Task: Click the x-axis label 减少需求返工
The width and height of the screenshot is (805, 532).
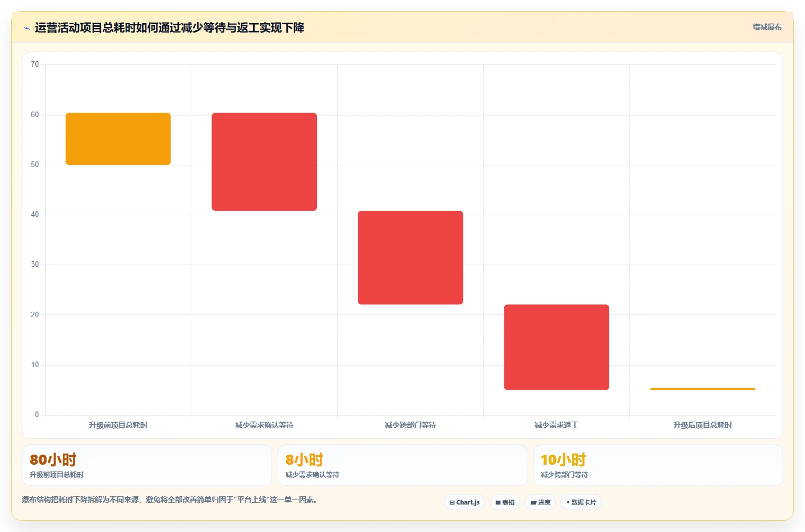Action: (x=556, y=425)
